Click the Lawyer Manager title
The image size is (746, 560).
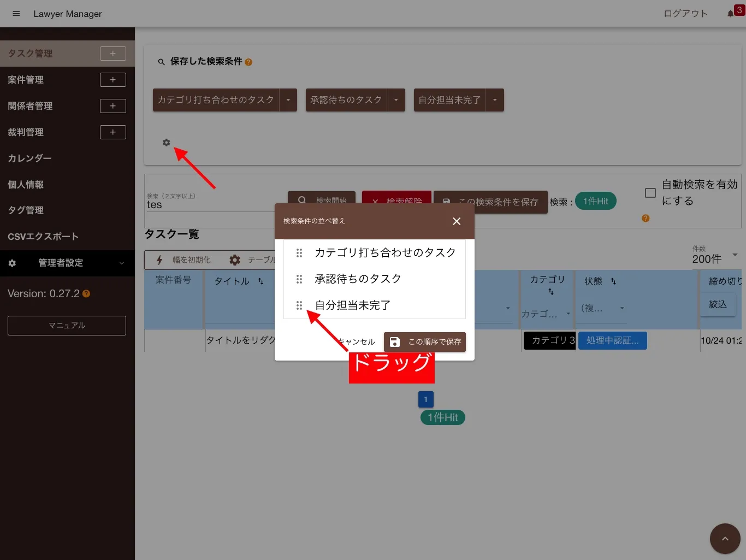(68, 14)
